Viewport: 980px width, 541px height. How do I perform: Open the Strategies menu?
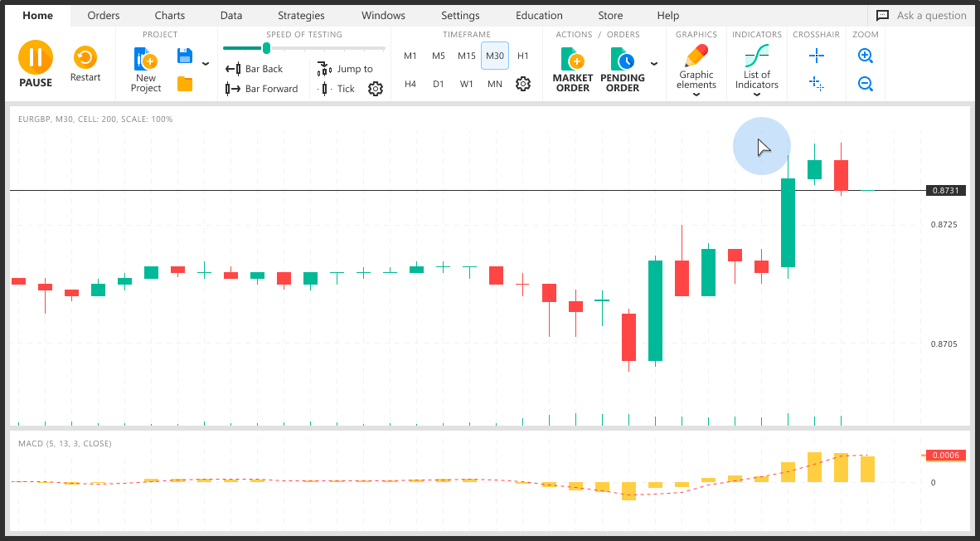point(301,15)
